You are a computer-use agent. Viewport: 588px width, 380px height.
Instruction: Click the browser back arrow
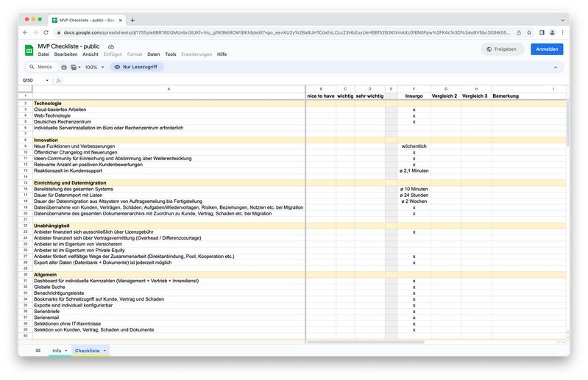(x=25, y=32)
